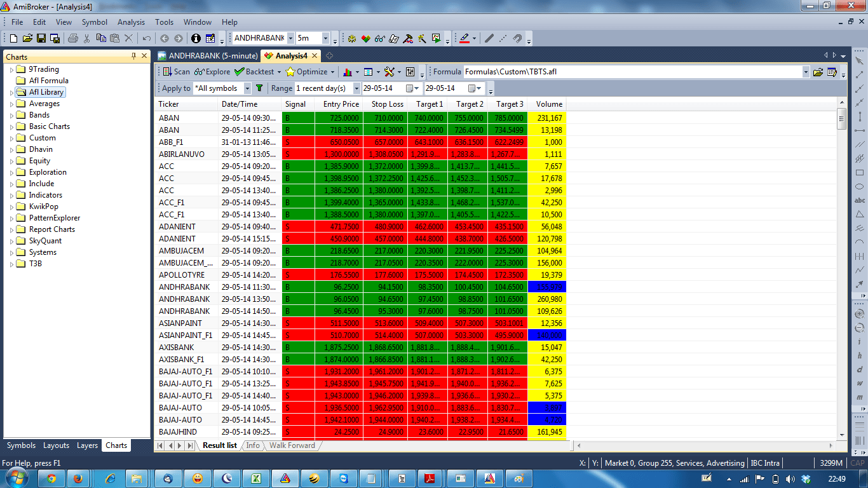Select the abc Text drawing tool
868x488 pixels.
(x=859, y=200)
